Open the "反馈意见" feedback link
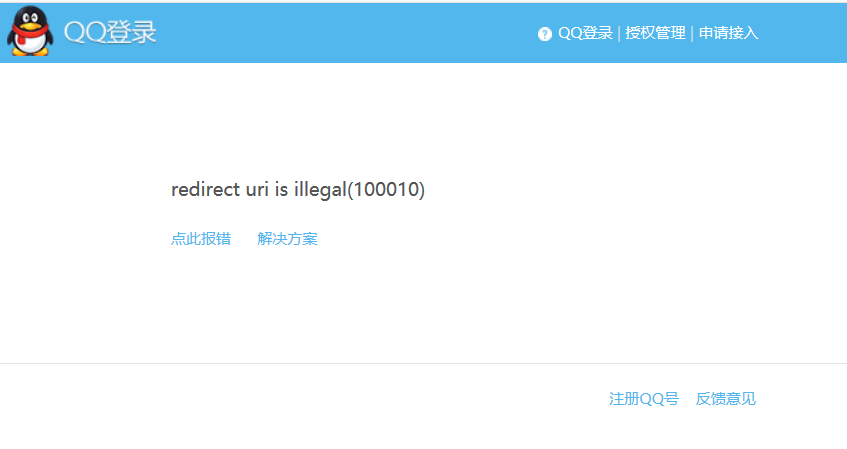Screen dimensions: 847x449 tap(726, 399)
